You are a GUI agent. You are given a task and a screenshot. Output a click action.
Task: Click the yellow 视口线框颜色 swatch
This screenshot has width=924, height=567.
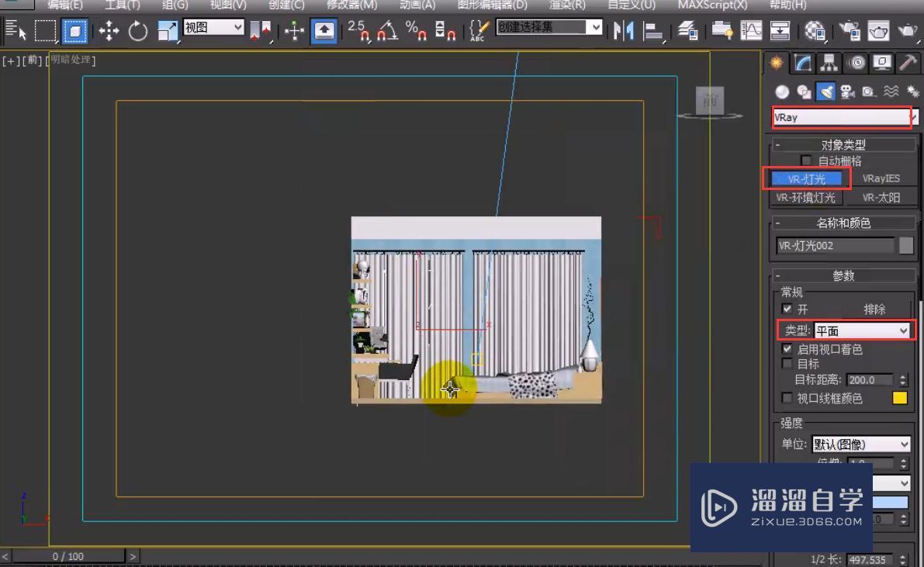[x=899, y=399]
